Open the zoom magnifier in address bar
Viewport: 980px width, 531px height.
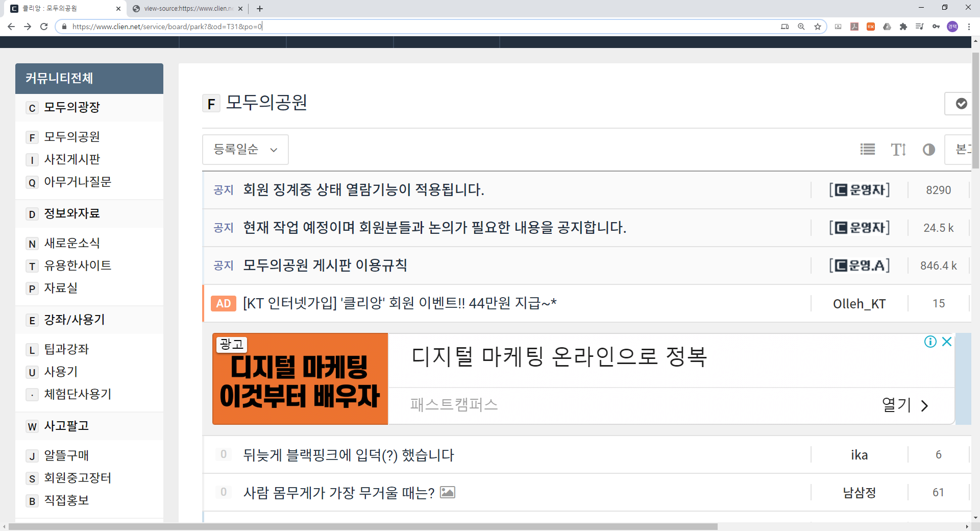coord(801,27)
